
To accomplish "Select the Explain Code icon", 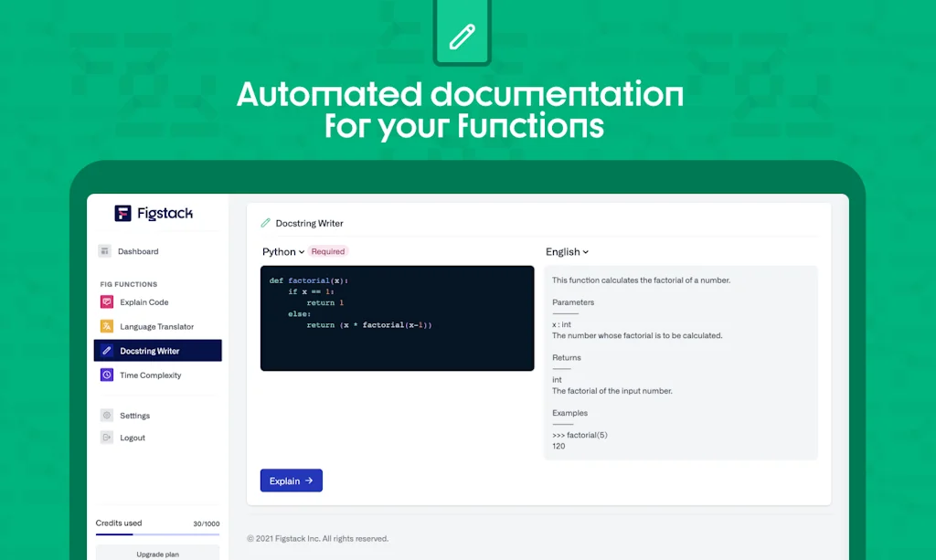I will (x=108, y=301).
